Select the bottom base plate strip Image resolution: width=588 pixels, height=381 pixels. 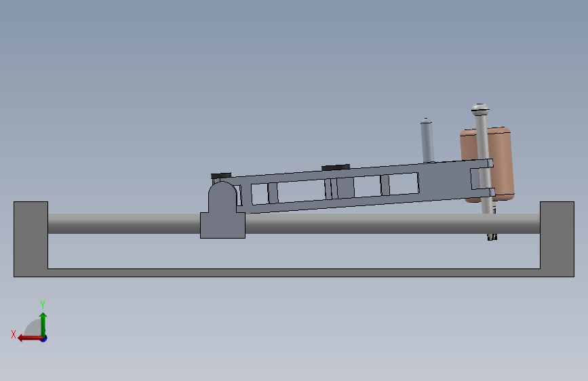tap(294, 273)
